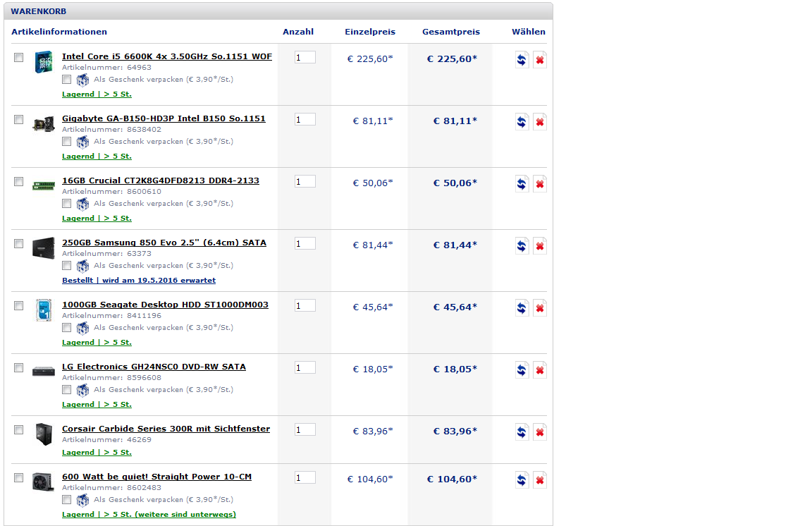Click gift box icon under be quiet! PSU
The width and height of the screenshot is (812, 526).
(x=83, y=500)
